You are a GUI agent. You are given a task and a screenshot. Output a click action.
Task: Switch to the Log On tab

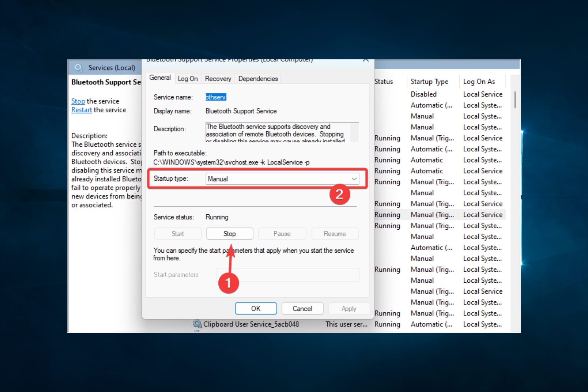(x=187, y=79)
